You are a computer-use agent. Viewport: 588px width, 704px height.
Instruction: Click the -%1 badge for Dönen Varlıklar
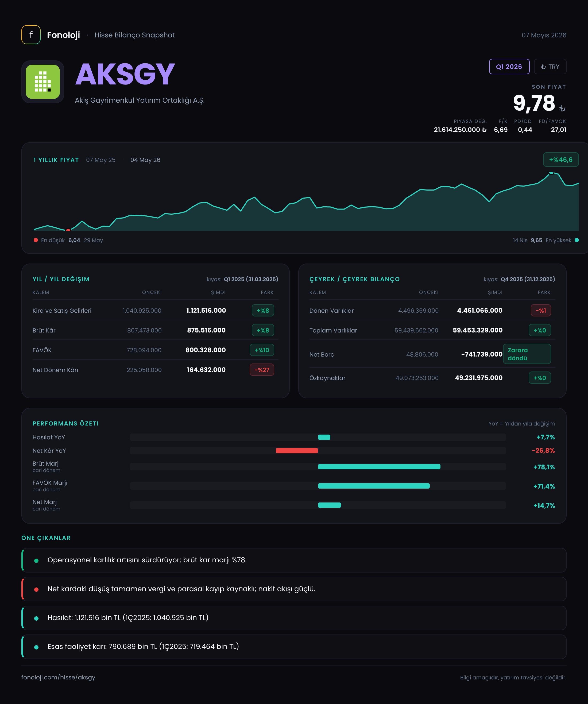[x=541, y=310]
